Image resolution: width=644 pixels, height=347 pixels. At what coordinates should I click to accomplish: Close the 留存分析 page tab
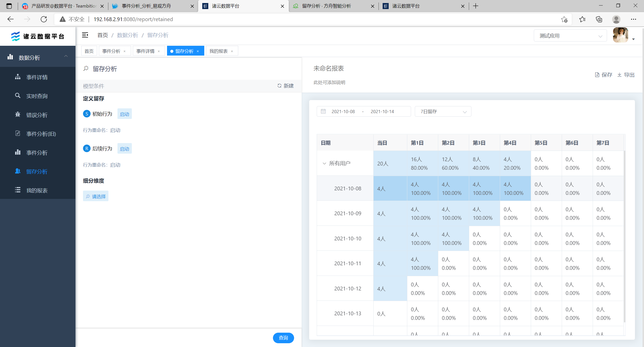click(198, 51)
